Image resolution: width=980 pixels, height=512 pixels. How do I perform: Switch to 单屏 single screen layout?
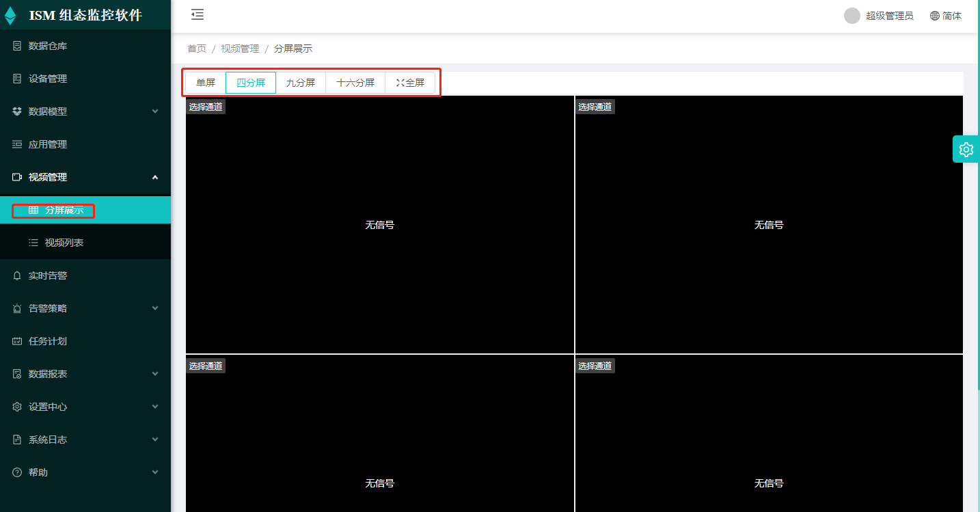point(205,83)
